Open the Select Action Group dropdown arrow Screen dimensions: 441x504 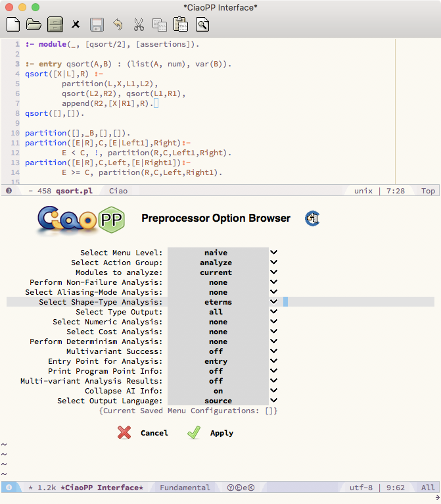click(273, 263)
